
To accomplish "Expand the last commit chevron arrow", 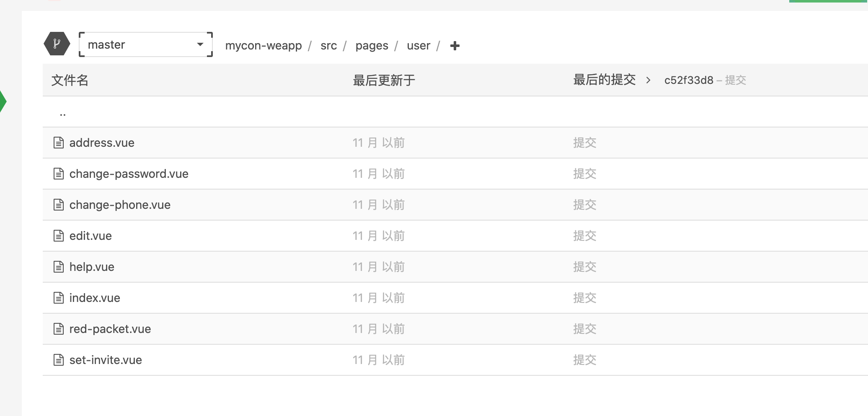I will [648, 80].
